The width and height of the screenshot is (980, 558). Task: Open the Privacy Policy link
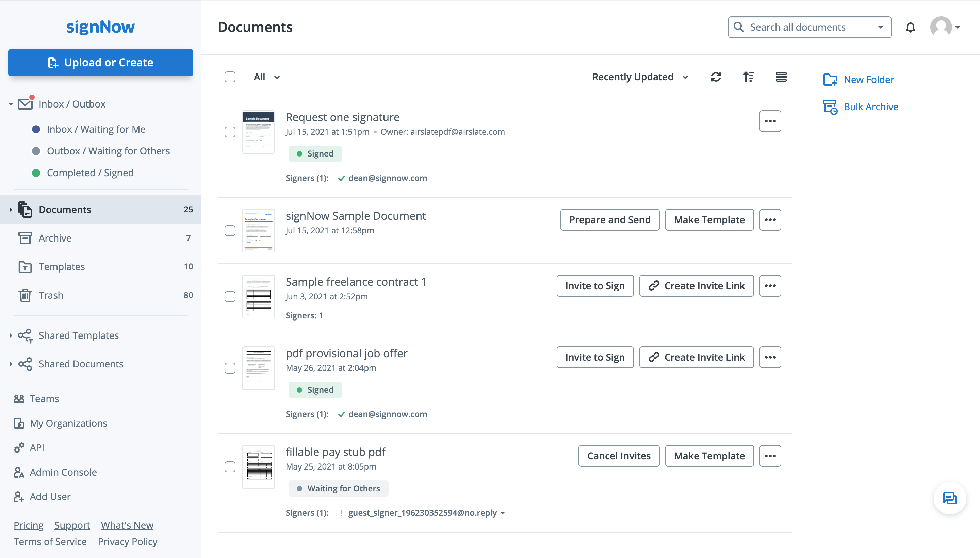click(x=127, y=542)
